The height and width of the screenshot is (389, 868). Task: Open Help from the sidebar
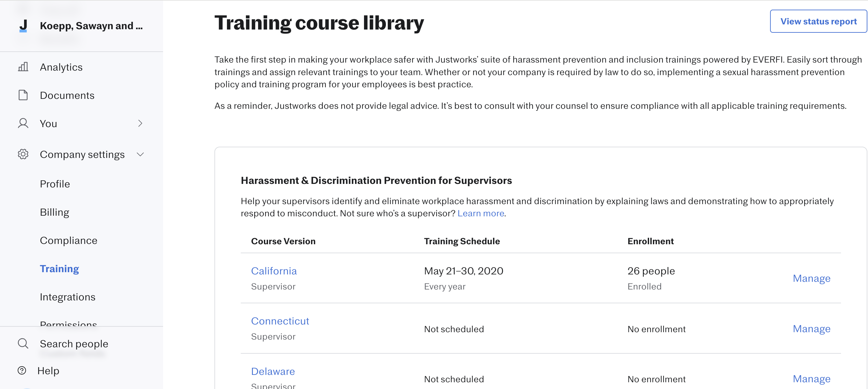[48, 370]
